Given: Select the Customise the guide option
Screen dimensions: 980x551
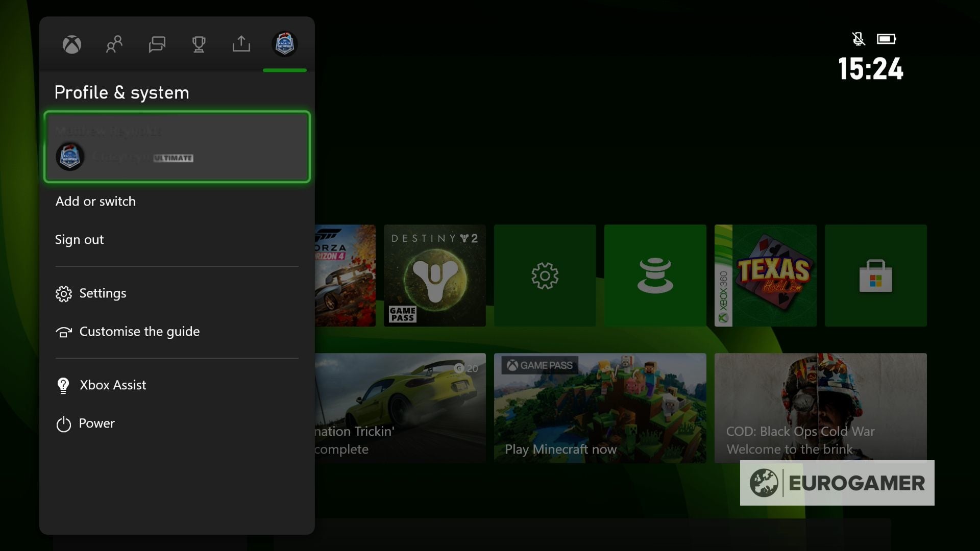Looking at the screenshot, I should pyautogui.click(x=139, y=332).
